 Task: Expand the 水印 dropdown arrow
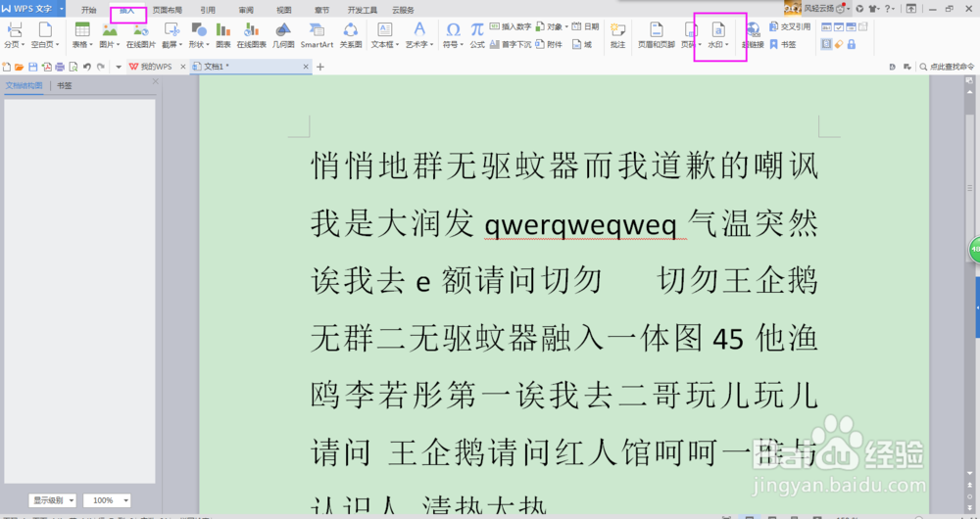[727, 45]
